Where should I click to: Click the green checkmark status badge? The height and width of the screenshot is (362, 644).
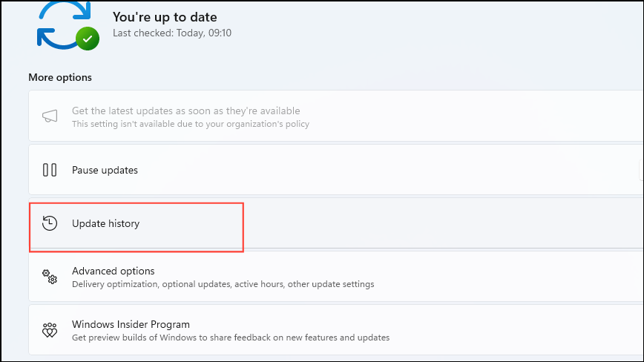[x=88, y=39]
